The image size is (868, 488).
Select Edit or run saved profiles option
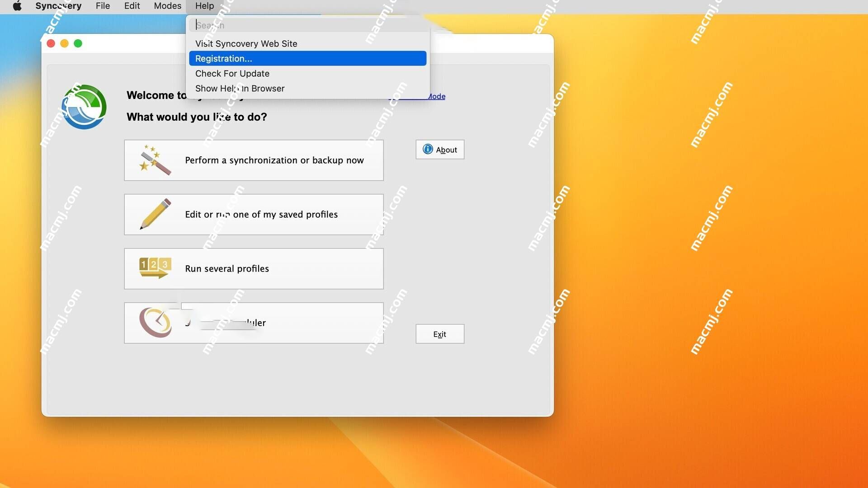(253, 213)
